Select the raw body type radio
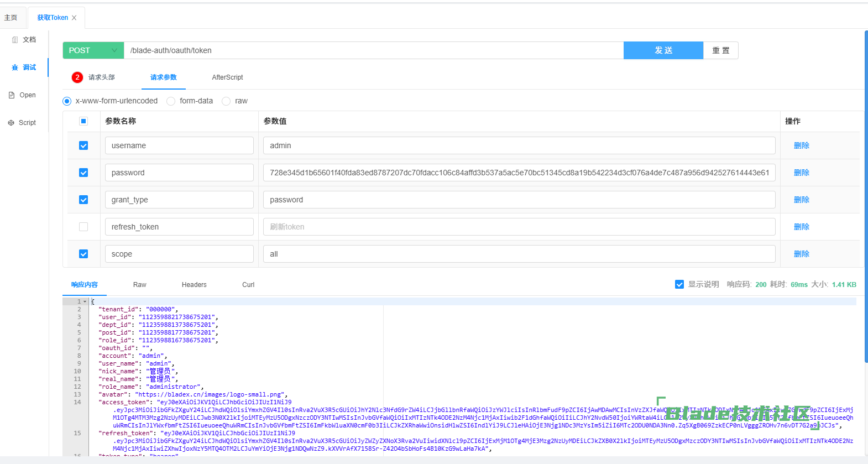The width and height of the screenshot is (868, 464). point(226,101)
